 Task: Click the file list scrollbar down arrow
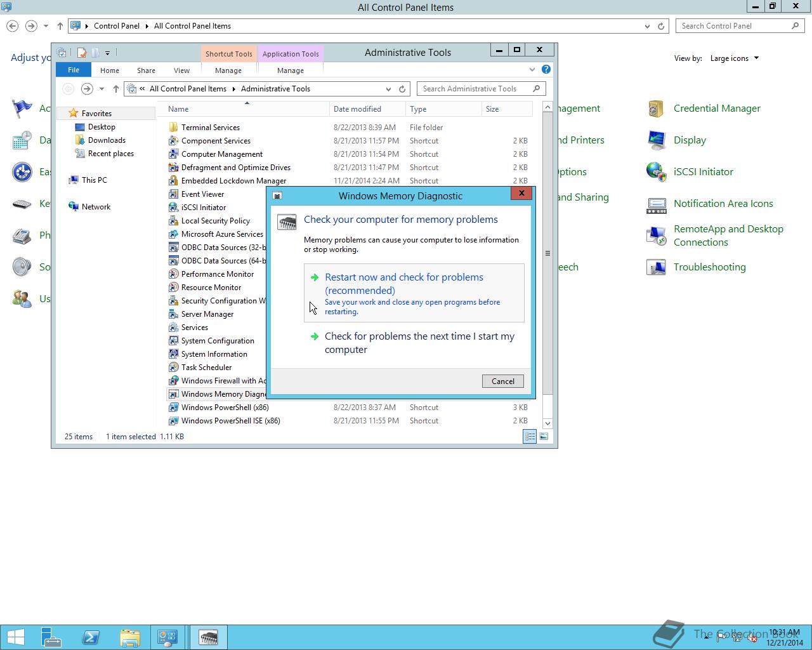[x=547, y=423]
